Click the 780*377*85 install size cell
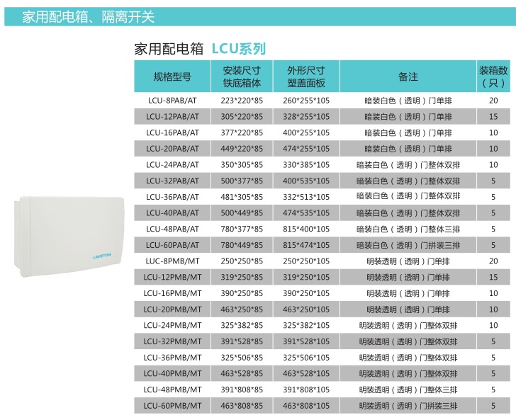The image size is (516, 420). 242,229
